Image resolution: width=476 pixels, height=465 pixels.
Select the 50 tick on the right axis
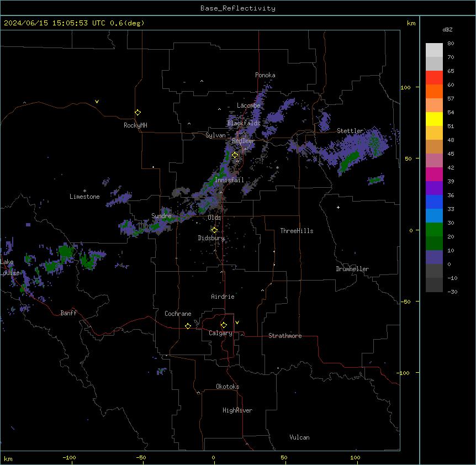point(408,158)
